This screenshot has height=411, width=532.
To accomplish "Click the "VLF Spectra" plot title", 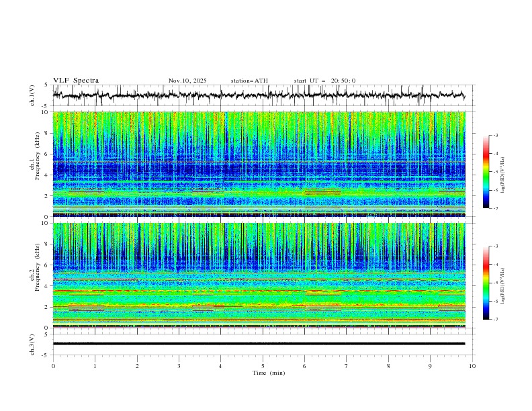I will (x=76, y=81).
